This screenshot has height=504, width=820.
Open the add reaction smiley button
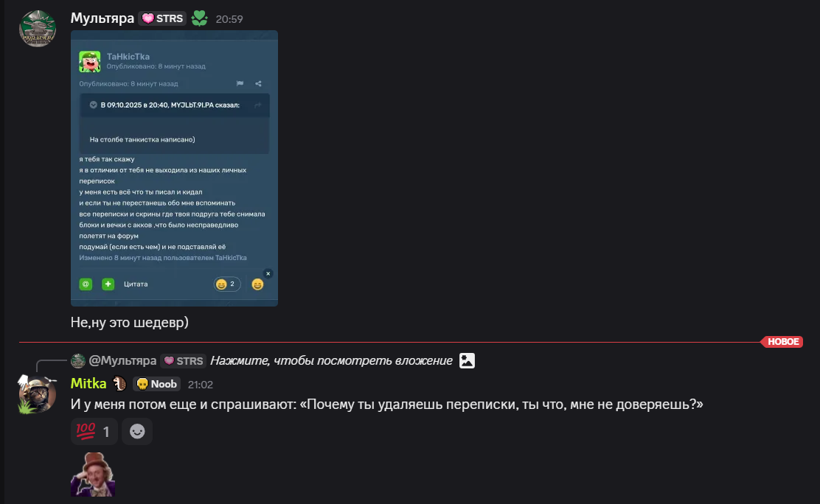pyautogui.click(x=137, y=432)
